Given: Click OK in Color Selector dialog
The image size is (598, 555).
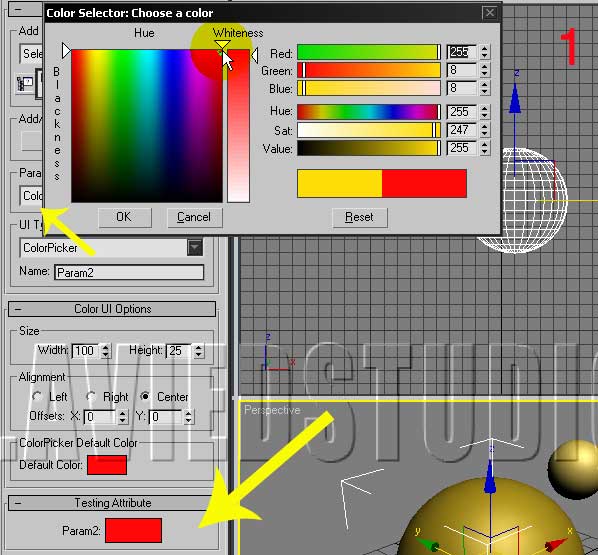Looking at the screenshot, I should [x=125, y=217].
